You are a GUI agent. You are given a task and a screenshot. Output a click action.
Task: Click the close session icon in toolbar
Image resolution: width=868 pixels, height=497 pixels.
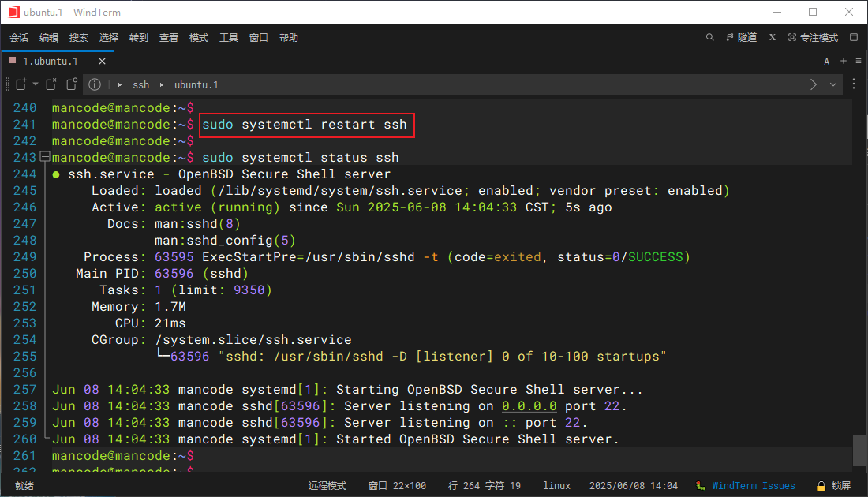[51, 84]
